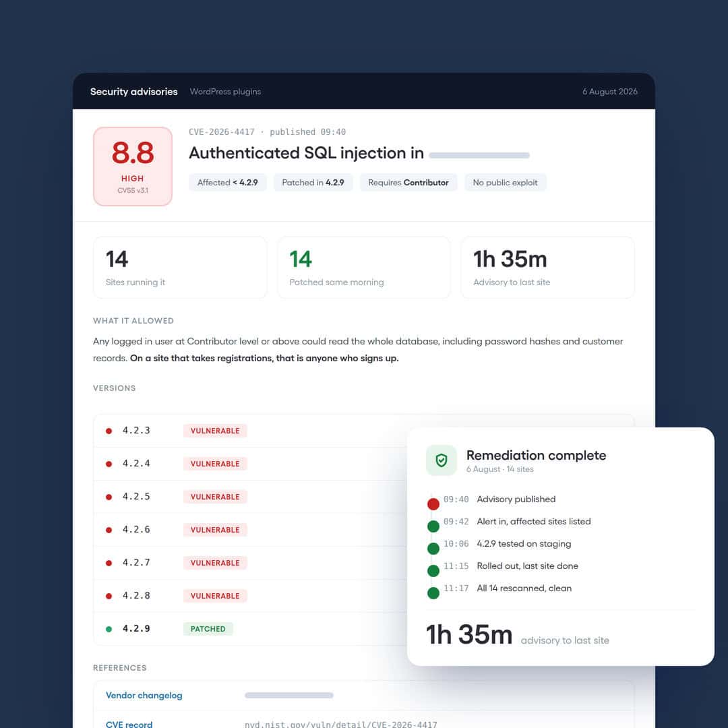
Task: Click the Patched same morning stat card
Action: (363, 268)
